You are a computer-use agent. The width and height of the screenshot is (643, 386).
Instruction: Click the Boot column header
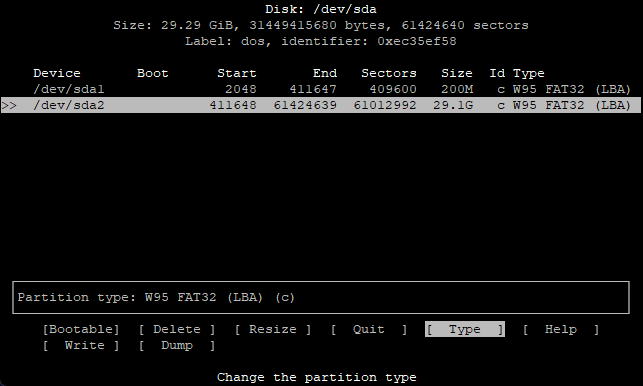(x=153, y=73)
